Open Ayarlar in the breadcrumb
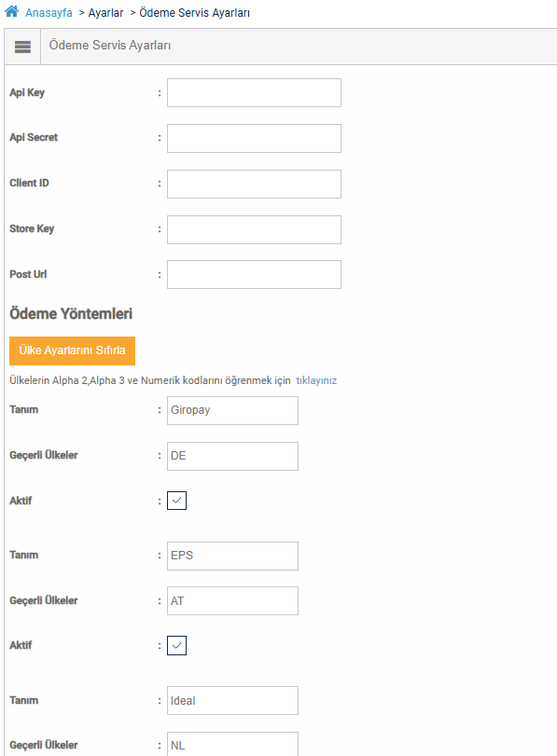Image resolution: width=557 pixels, height=756 pixels. (x=105, y=13)
